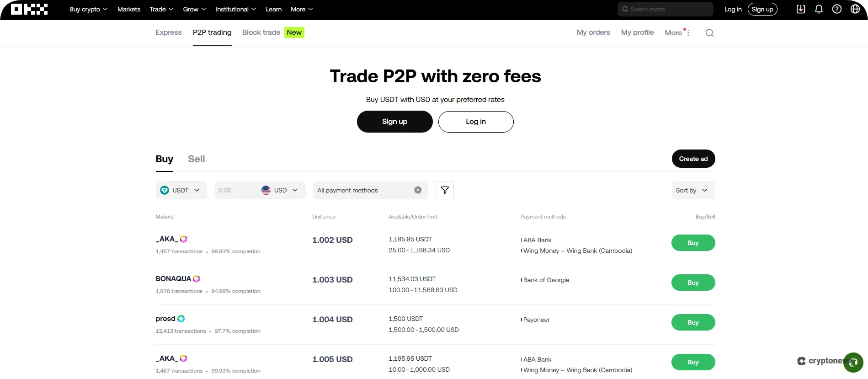The width and height of the screenshot is (868, 379).
Task: Click the OKX logo
Action: point(29,9)
